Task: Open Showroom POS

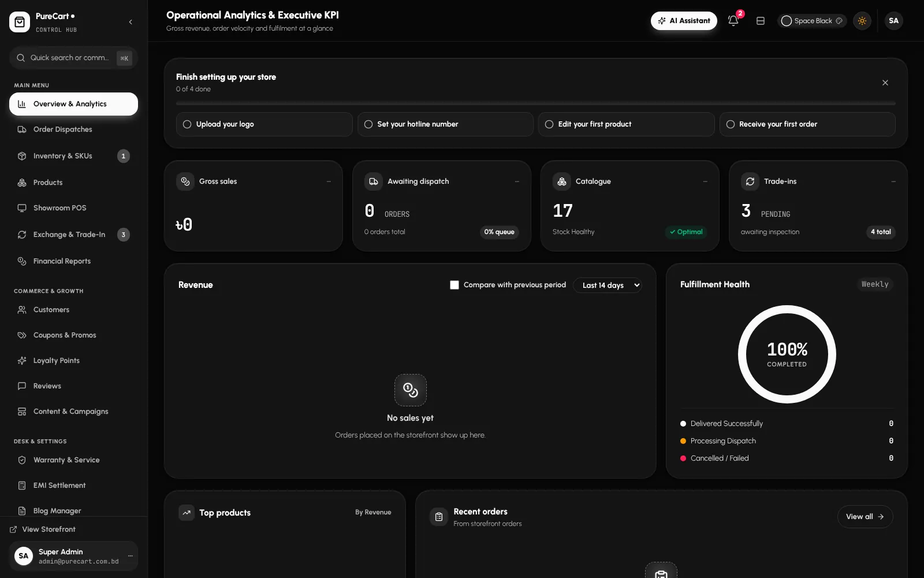Action: 73,208
